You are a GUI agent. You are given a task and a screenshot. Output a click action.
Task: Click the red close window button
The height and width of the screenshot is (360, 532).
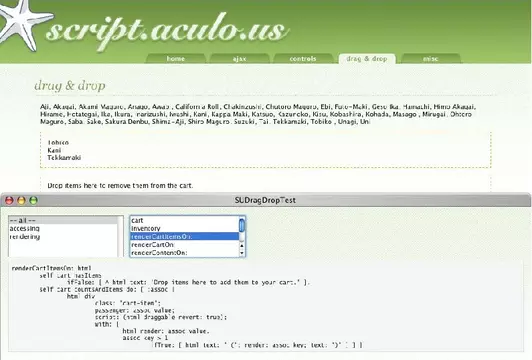(9, 201)
